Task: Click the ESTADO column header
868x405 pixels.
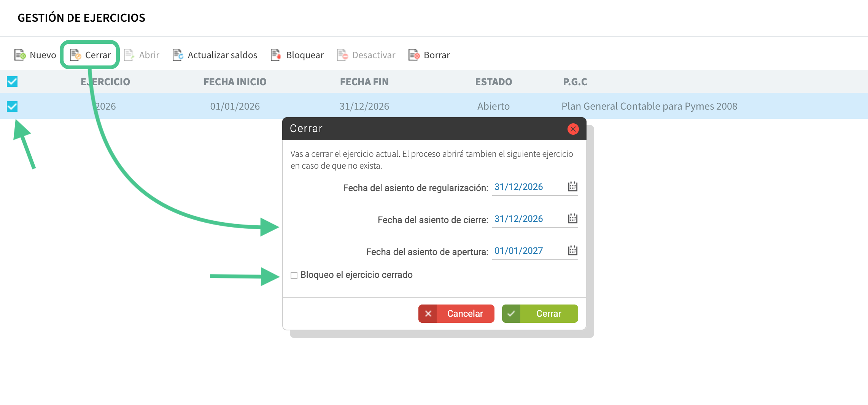Action: (x=493, y=82)
